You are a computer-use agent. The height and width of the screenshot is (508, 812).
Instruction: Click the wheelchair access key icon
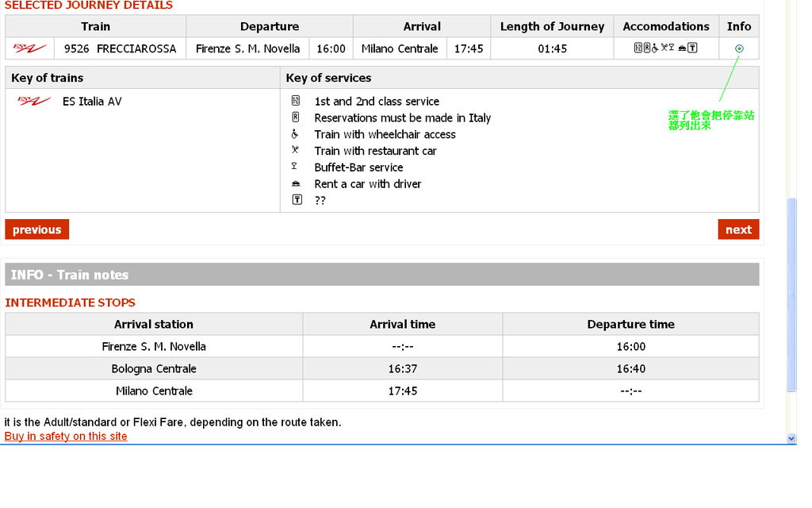pyautogui.click(x=296, y=134)
